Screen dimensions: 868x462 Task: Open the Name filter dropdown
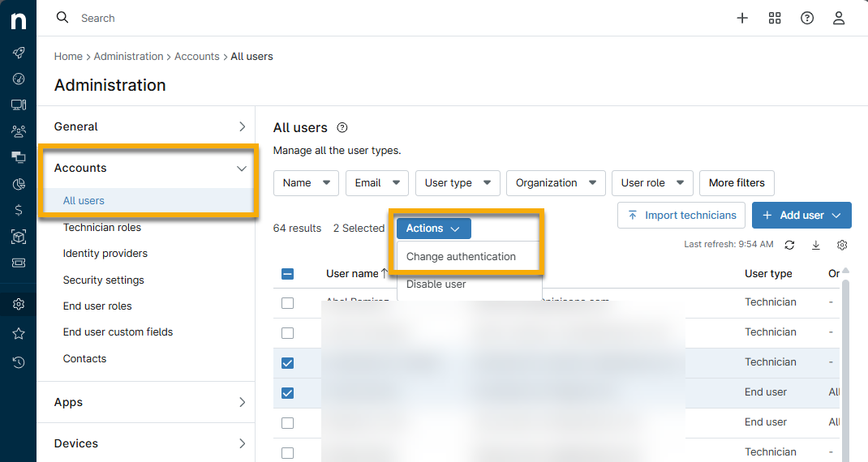click(306, 183)
